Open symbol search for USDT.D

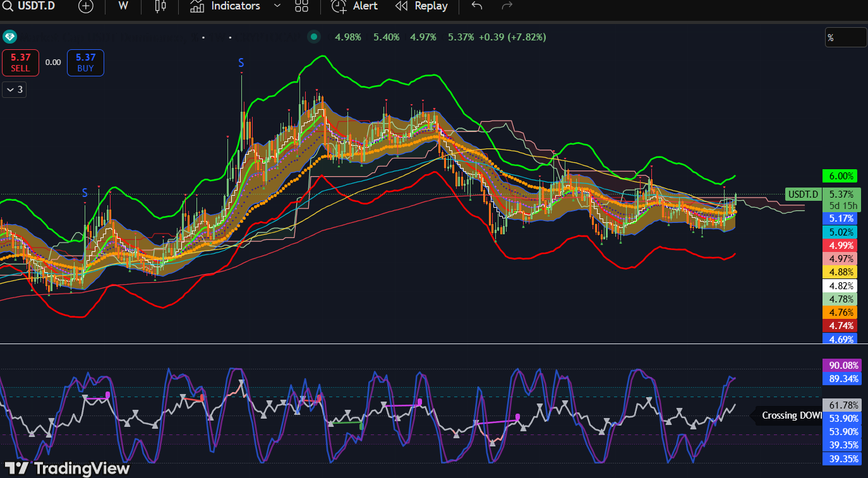[x=8, y=6]
